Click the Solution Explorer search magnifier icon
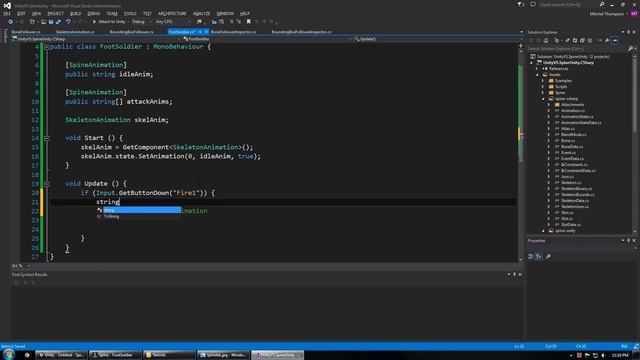 630,49
